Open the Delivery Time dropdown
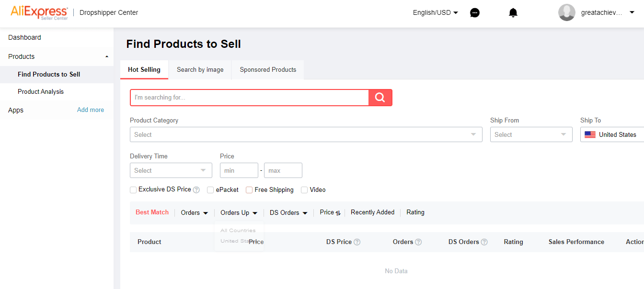 tap(171, 170)
